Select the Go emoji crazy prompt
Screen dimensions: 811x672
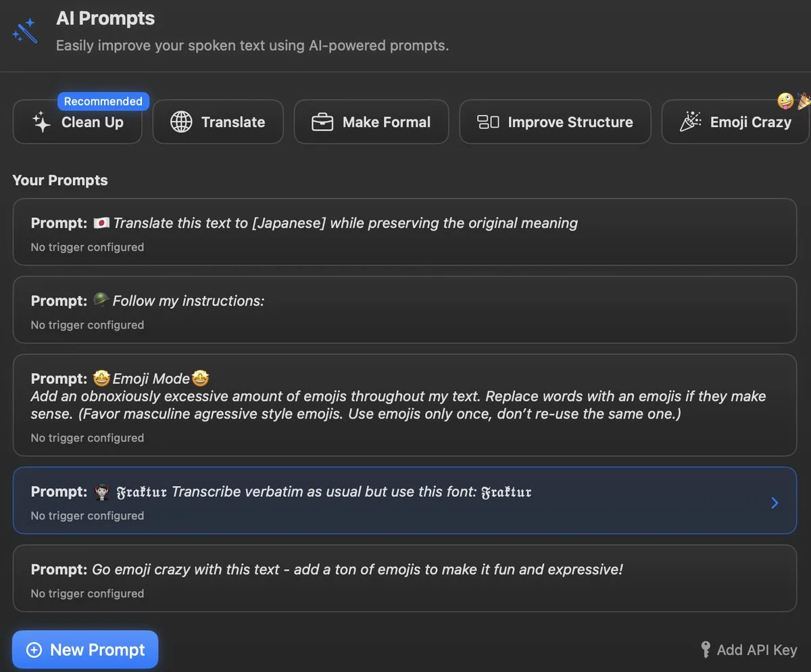pos(404,578)
